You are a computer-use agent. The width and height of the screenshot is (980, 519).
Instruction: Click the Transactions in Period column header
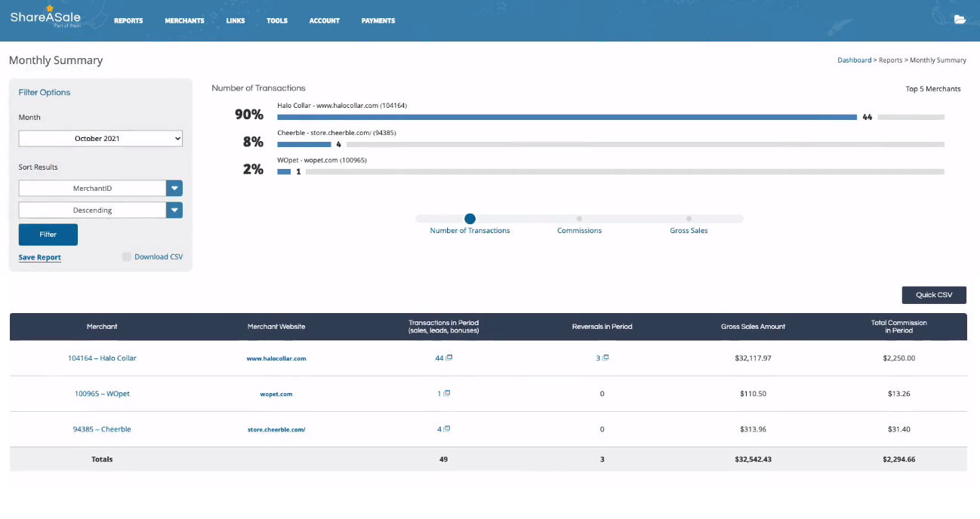click(x=443, y=327)
